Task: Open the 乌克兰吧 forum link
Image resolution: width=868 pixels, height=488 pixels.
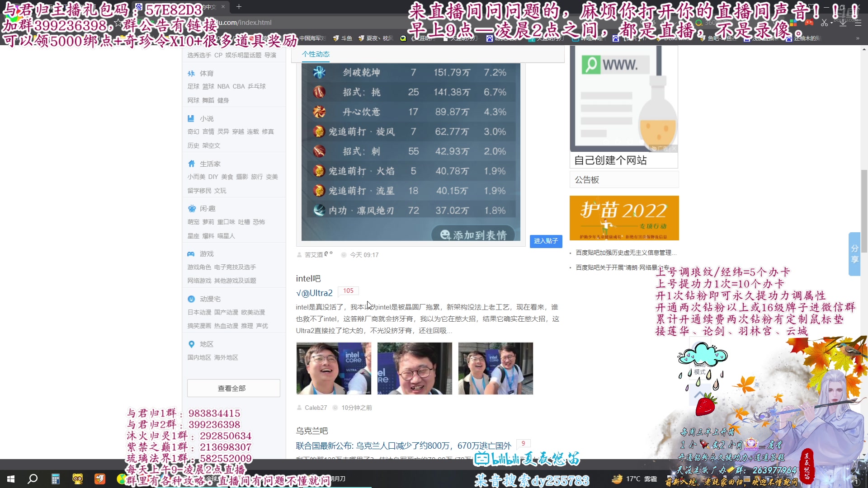Action: [x=312, y=431]
